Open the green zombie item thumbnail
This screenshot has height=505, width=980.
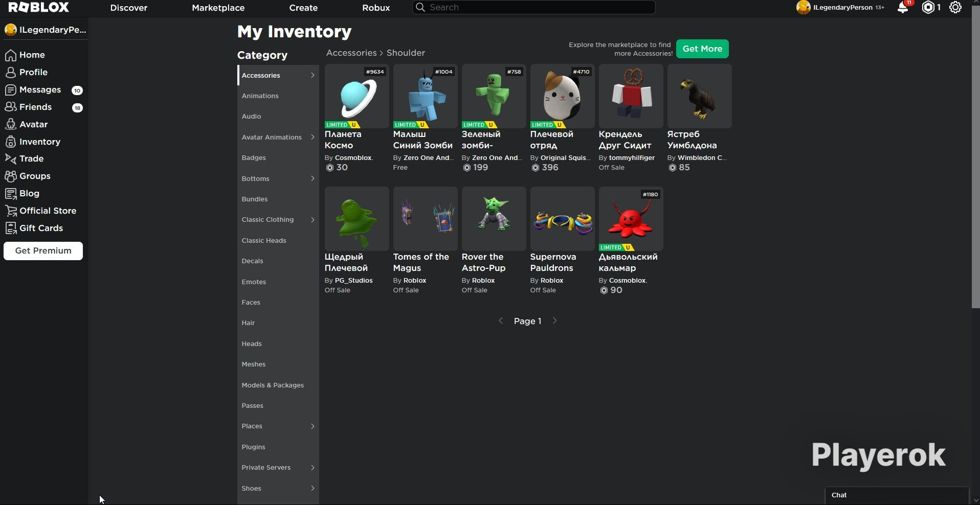click(x=494, y=96)
